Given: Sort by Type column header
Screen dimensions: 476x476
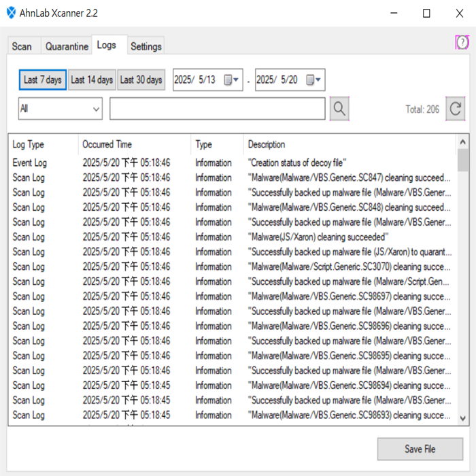Looking at the screenshot, I should click(x=218, y=144).
